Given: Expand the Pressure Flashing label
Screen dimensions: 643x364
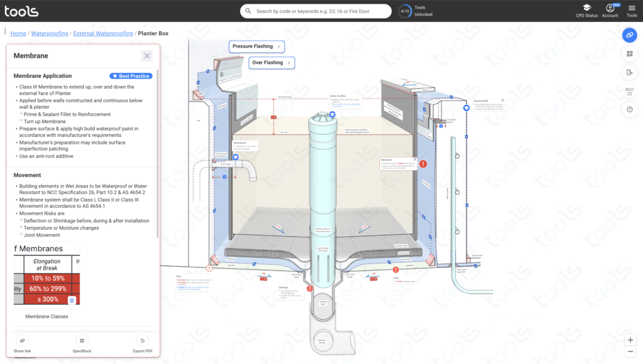Looking at the screenshot, I should click(256, 46).
